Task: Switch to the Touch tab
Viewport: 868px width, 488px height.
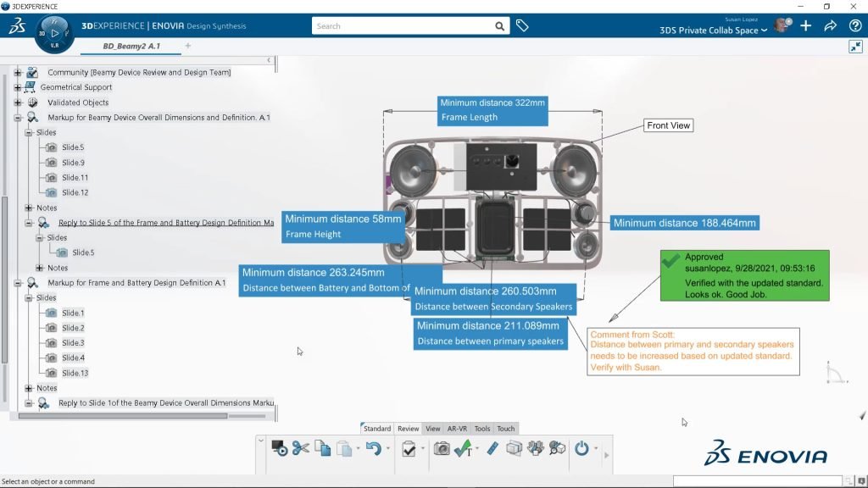Action: (506, 428)
